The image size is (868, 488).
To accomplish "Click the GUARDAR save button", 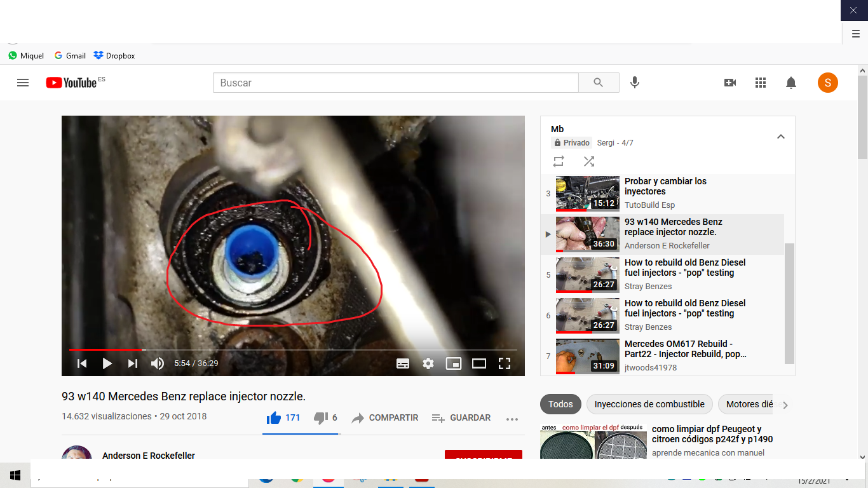I will [461, 418].
